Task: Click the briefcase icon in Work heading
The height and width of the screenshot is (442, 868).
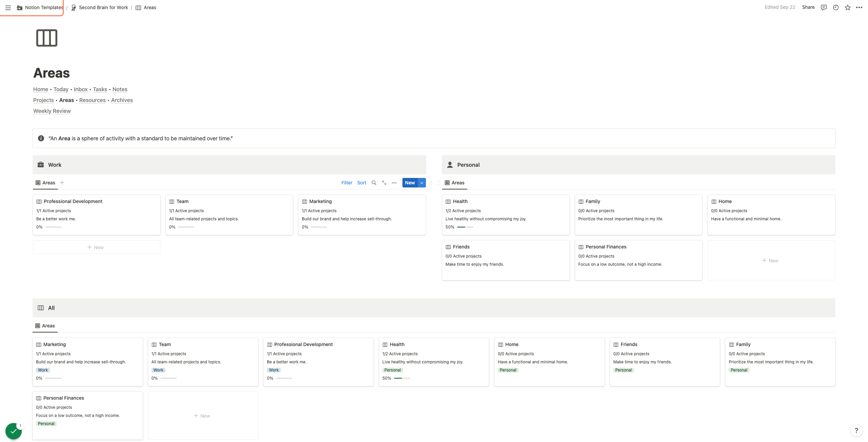Action: 41,165
